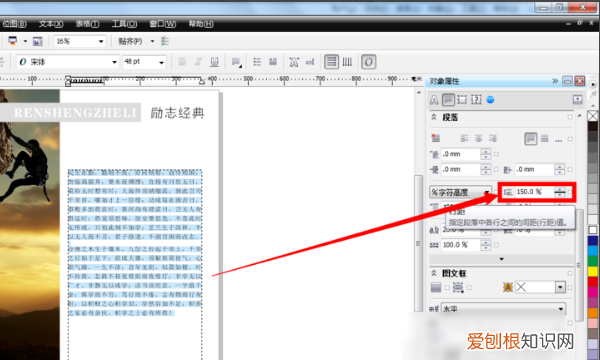600x360 pixels.
Task: Click the globe internet icon in 对象属性
Action: click(490, 100)
